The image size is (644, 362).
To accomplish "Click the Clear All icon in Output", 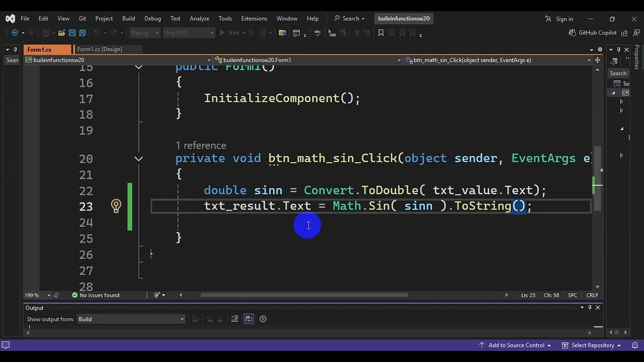I will coord(234,319).
